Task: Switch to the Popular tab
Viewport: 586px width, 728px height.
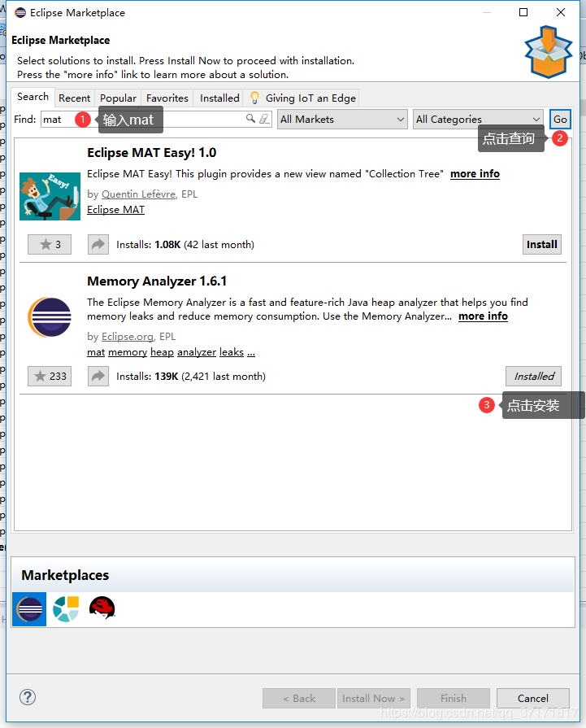Action: point(119,98)
